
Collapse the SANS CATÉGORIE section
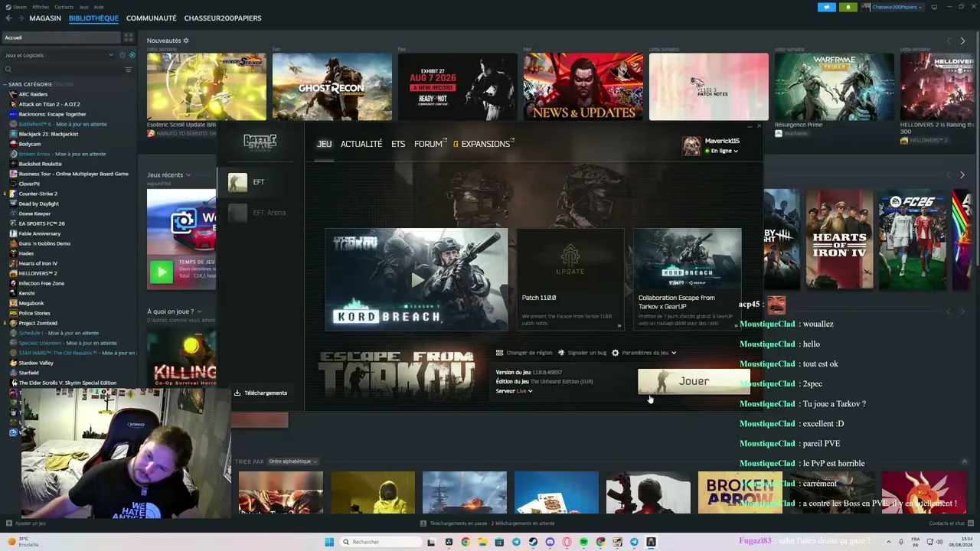point(5,84)
